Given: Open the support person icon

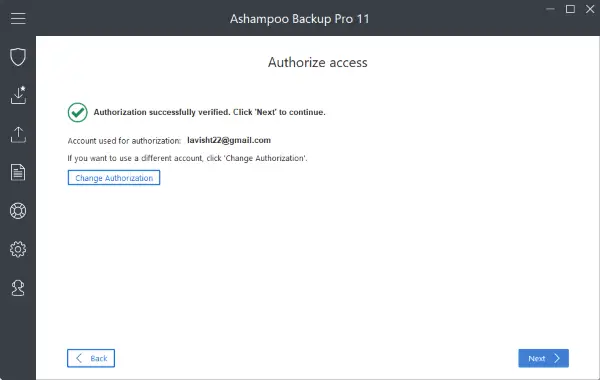Looking at the screenshot, I should pyautogui.click(x=18, y=288).
